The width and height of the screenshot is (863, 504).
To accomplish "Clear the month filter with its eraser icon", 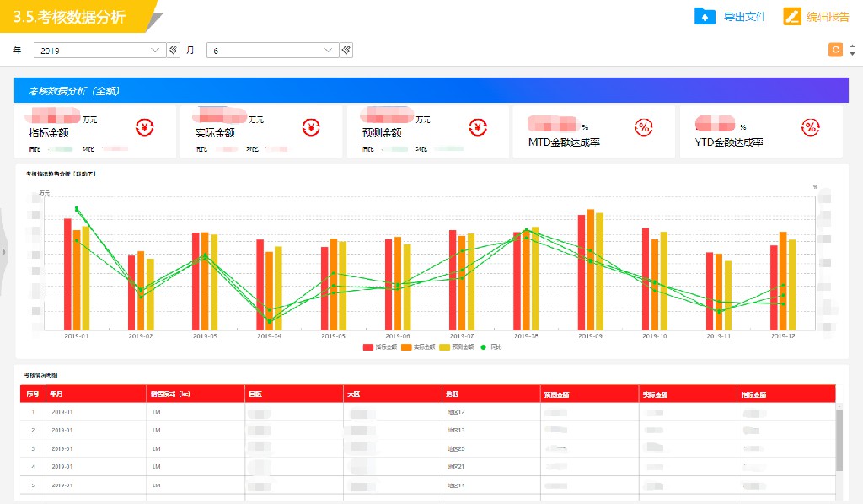I will 346,50.
